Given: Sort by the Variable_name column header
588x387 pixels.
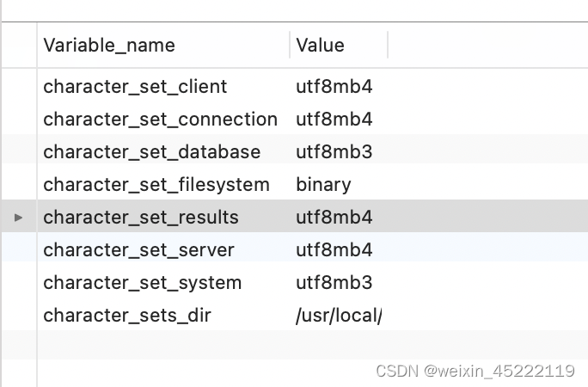Looking at the screenshot, I should [109, 46].
